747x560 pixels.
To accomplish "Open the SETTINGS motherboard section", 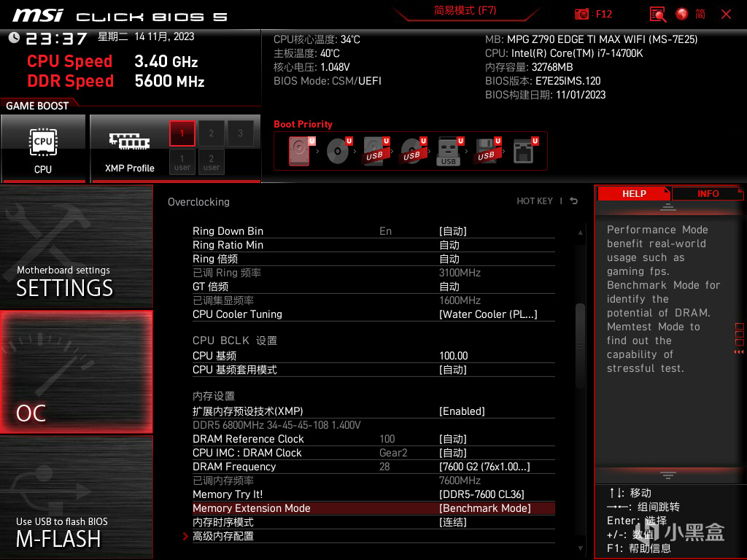I will tap(76, 246).
